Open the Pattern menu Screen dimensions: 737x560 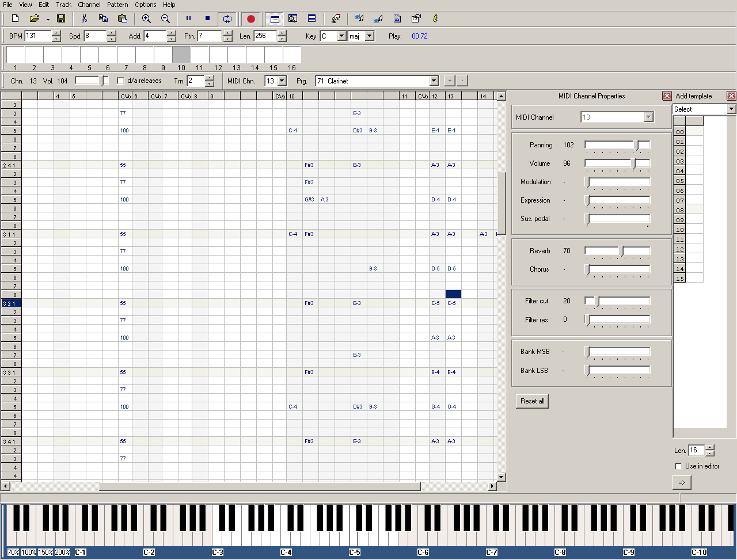coord(117,5)
